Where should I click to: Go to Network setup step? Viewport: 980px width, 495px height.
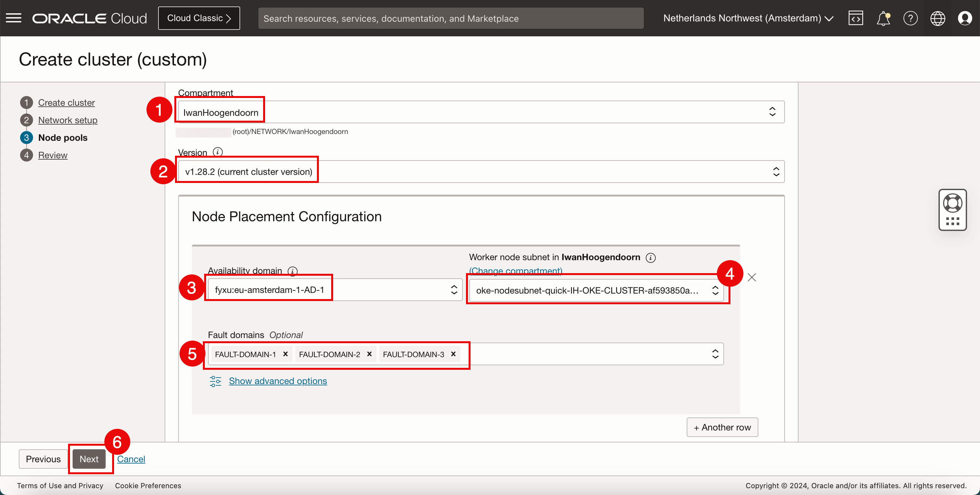(x=68, y=120)
